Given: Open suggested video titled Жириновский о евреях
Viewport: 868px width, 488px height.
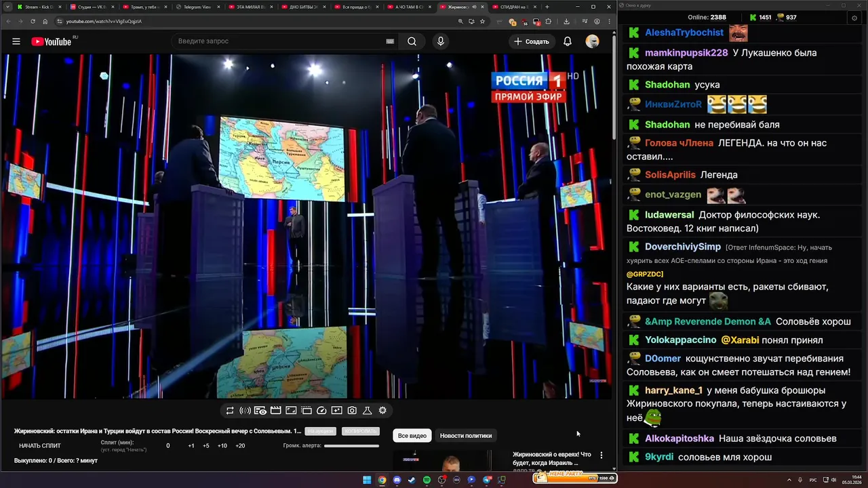Looking at the screenshot, I should (552, 459).
